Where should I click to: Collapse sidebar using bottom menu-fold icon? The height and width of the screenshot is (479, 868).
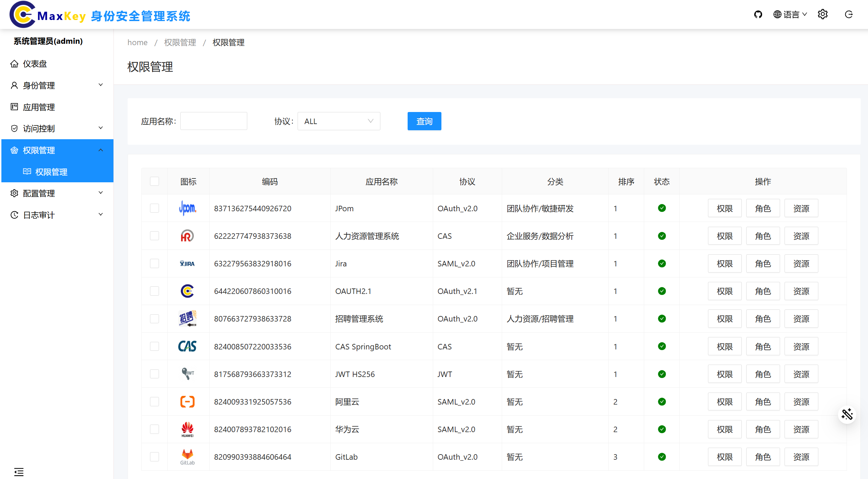click(19, 472)
